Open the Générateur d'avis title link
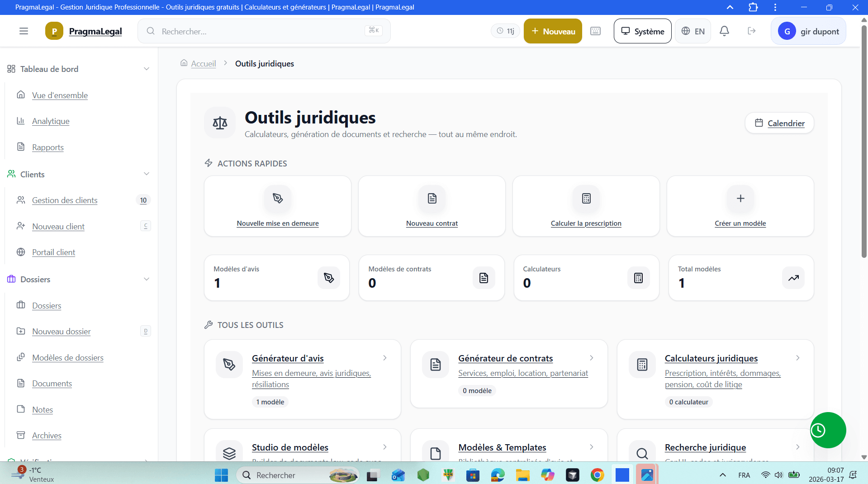Image resolution: width=868 pixels, height=484 pixels. click(288, 358)
